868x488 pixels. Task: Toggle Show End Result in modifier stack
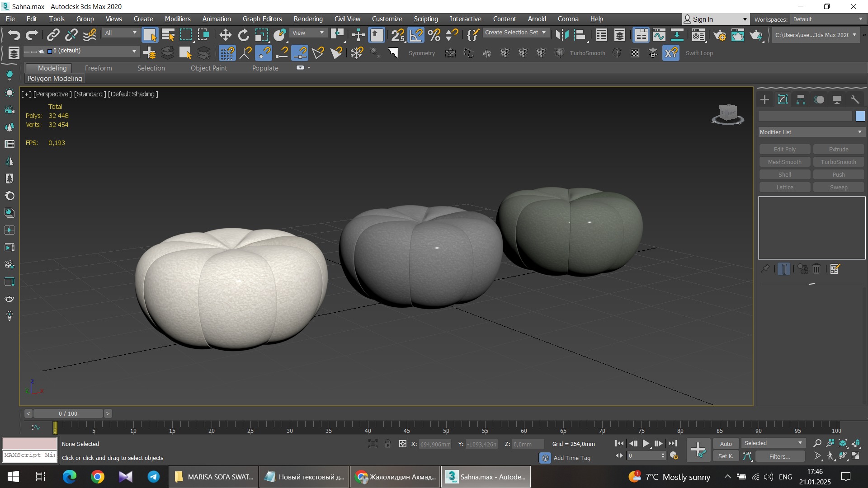[x=784, y=269]
